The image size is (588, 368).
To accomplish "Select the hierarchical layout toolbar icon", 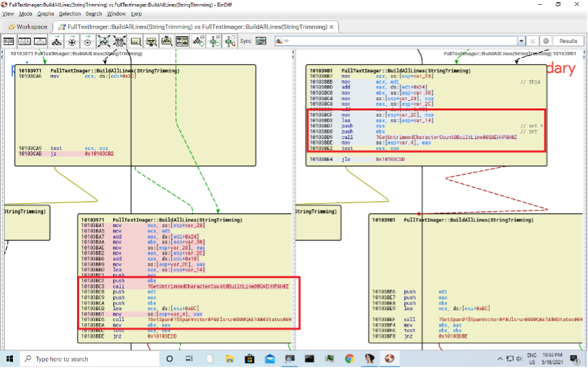I will [x=57, y=42].
